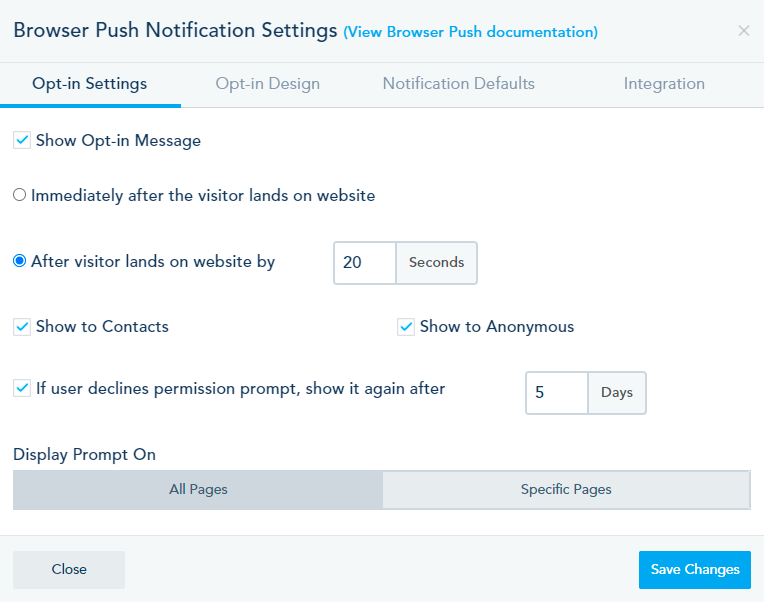Select the Opt-in Settings tab

coord(90,84)
